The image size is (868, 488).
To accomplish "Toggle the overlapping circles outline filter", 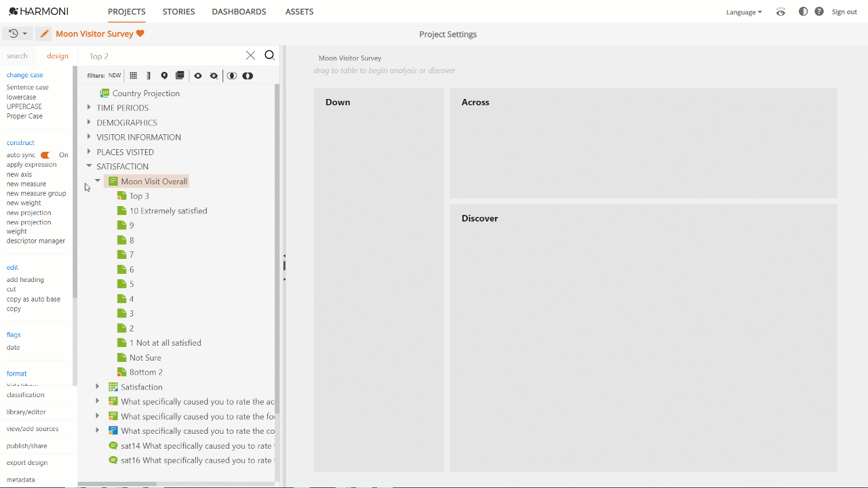I will (232, 76).
